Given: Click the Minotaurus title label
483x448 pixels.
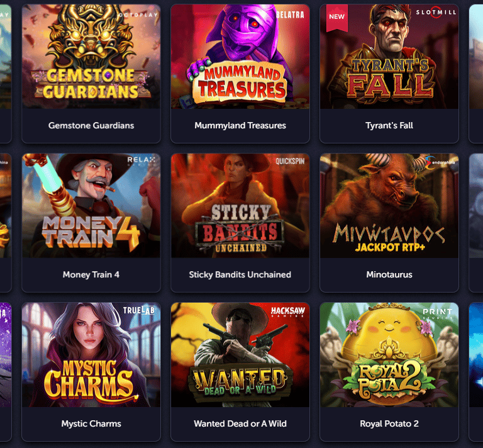Looking at the screenshot, I should tap(389, 274).
